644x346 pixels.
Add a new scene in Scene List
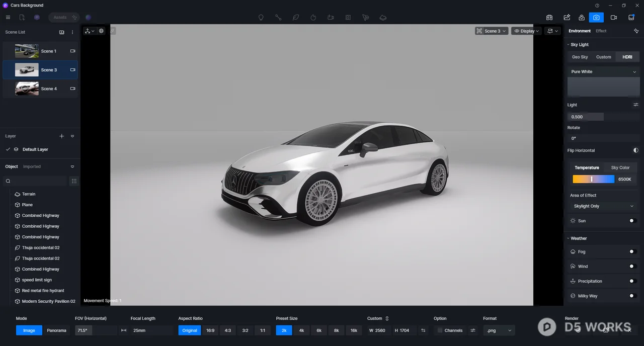tap(62, 32)
